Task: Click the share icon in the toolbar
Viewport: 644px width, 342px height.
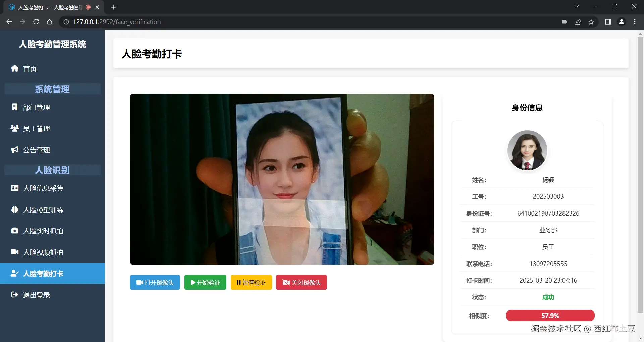Action: tap(578, 22)
